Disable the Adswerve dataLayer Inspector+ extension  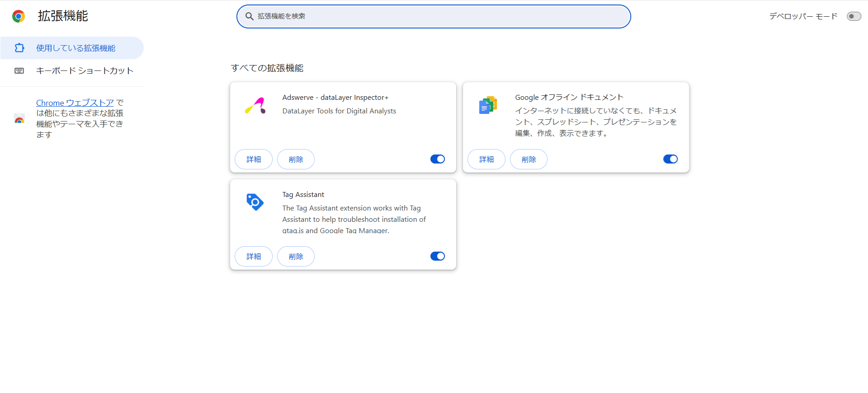(437, 159)
